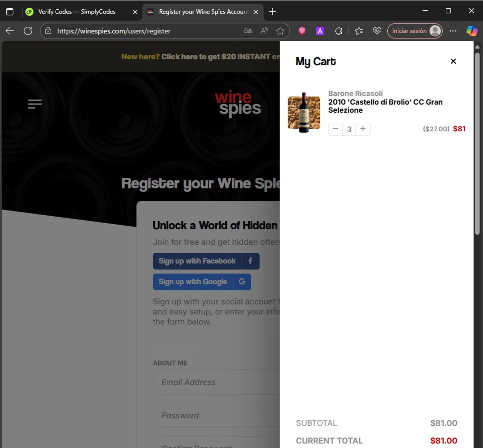Minimize the browser window
The width and height of the screenshot is (483, 448).
pos(425,11)
